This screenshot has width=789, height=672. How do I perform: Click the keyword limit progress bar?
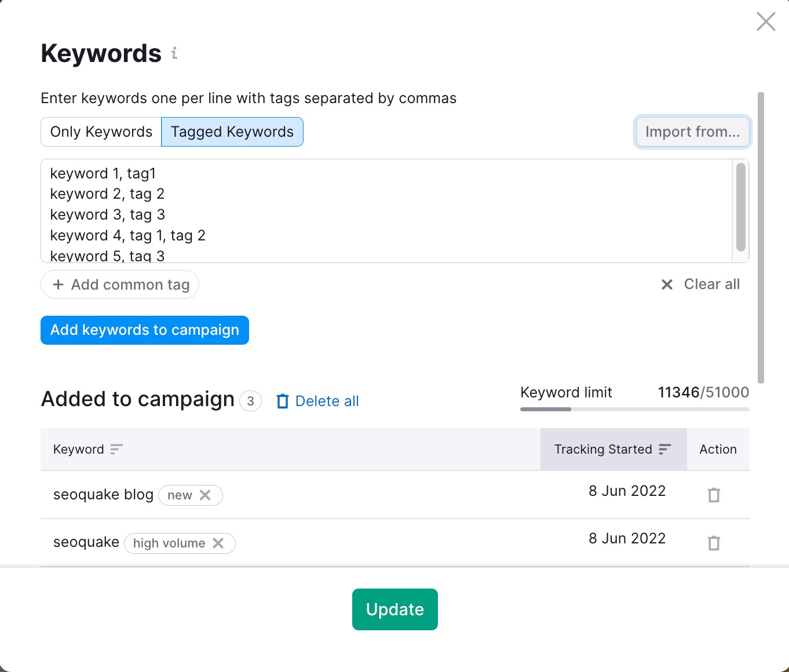(634, 409)
